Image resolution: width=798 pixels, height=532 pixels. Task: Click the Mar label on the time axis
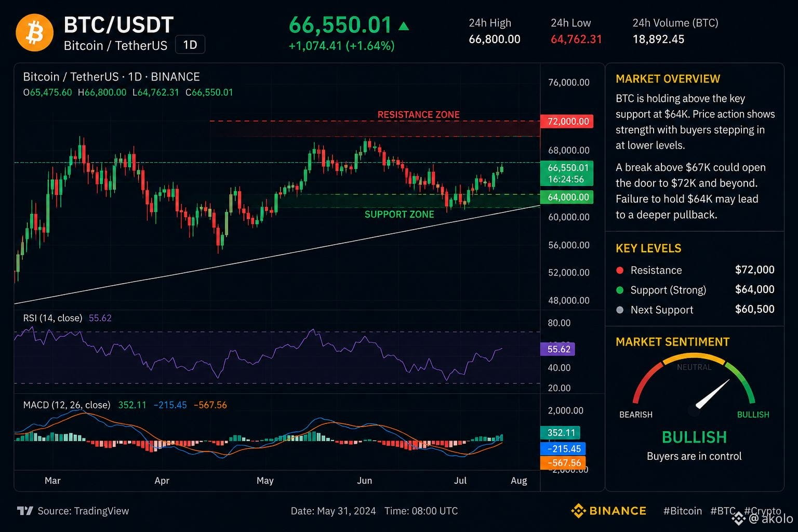coord(52,481)
